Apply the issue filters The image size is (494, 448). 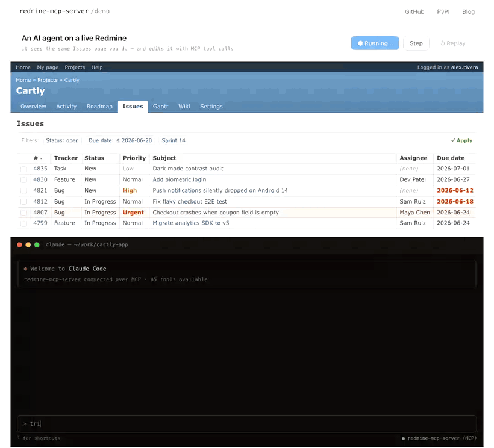tap(461, 140)
